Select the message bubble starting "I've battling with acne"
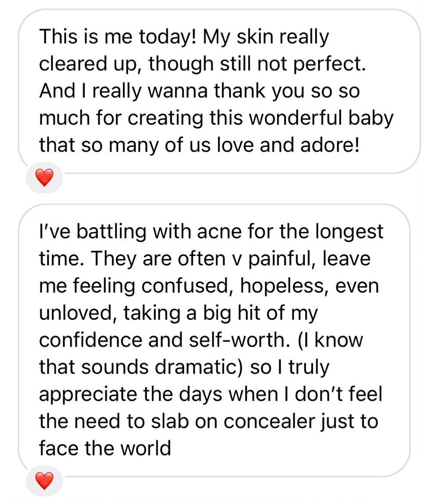430x504 pixels. (x=215, y=340)
